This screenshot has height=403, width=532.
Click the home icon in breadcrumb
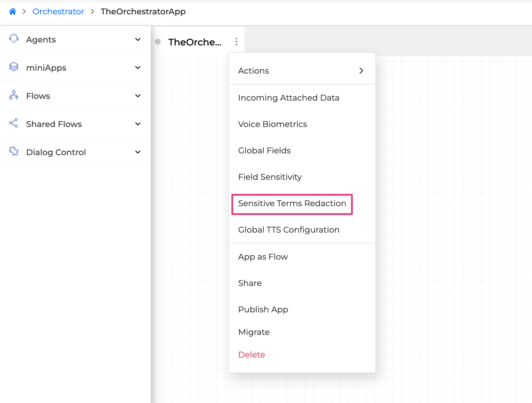pyautogui.click(x=12, y=11)
